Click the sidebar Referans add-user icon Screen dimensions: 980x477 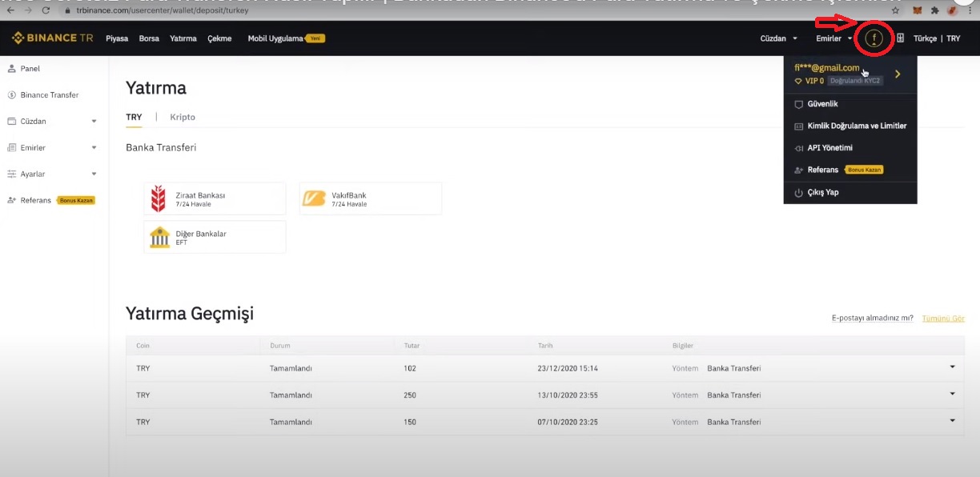tap(11, 200)
